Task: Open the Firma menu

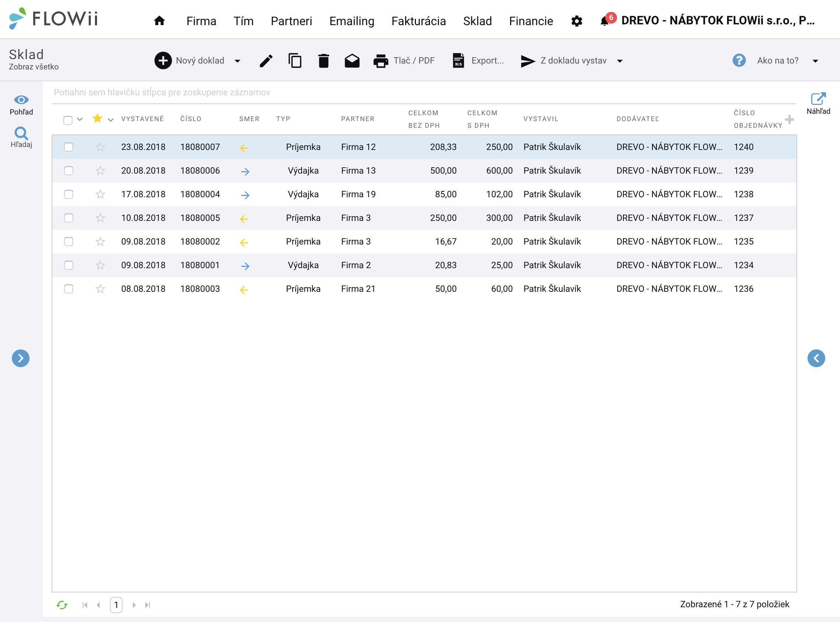Action: coord(201,21)
